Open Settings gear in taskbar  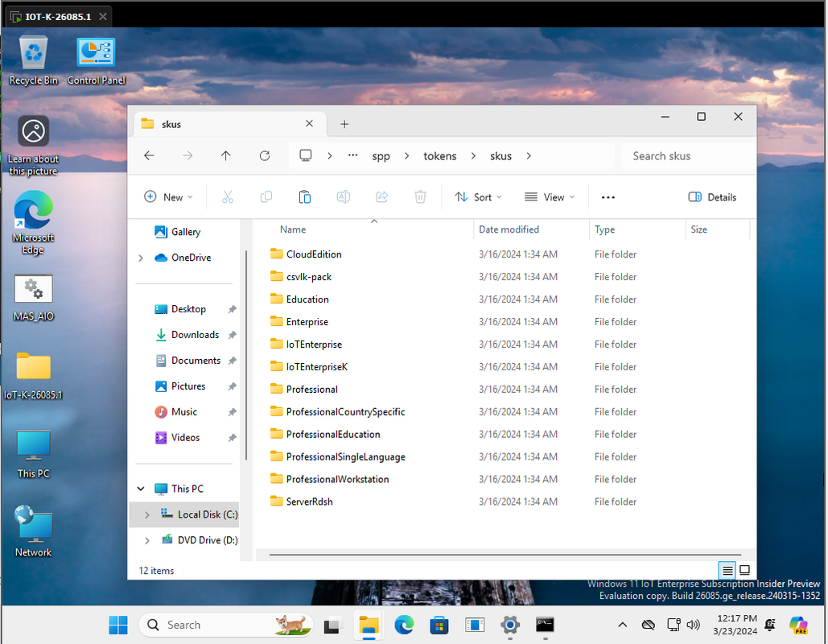(x=510, y=625)
